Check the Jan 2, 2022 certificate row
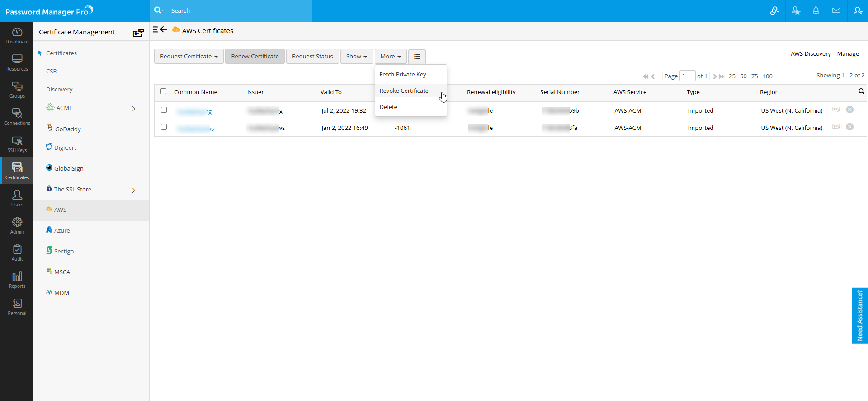 164,127
